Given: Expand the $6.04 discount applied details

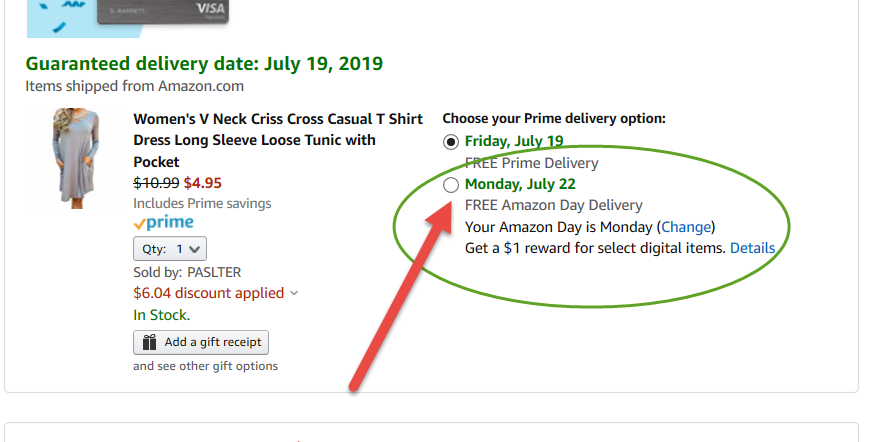Looking at the screenshot, I should 215,293.
